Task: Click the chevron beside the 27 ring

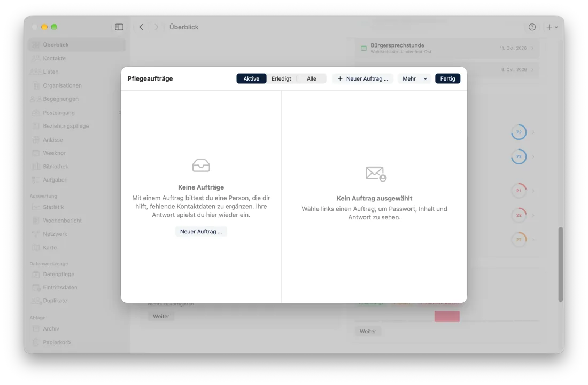Action: (x=533, y=240)
